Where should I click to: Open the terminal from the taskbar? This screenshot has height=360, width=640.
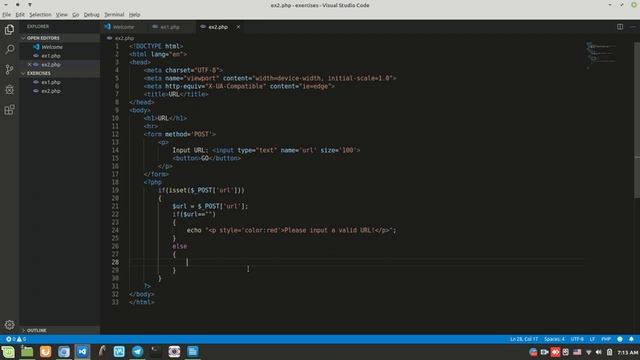156,351
